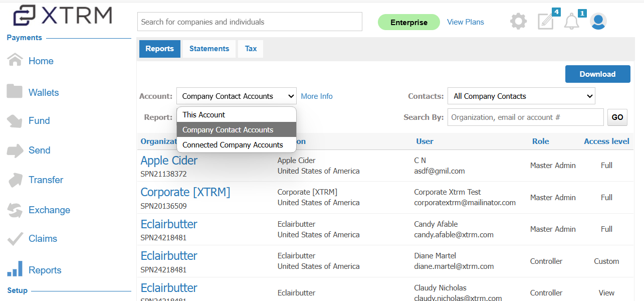Click the Send arrow icon
The width and height of the screenshot is (644, 301).
(x=15, y=150)
